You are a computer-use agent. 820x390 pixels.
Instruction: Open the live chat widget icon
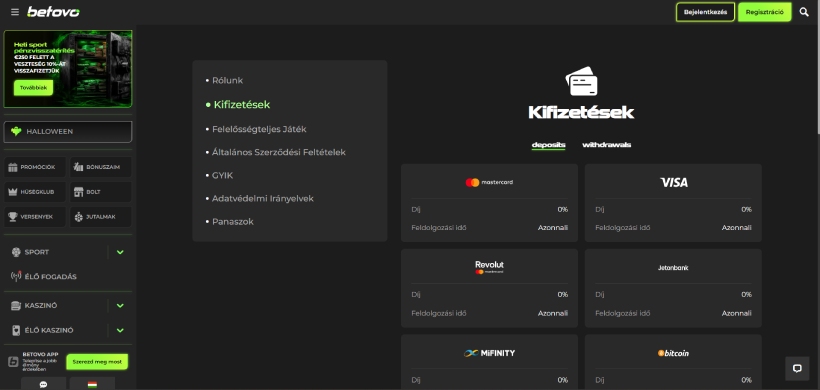(797, 369)
